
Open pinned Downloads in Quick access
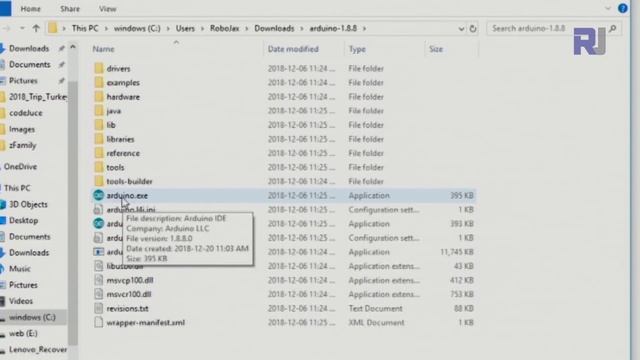(29, 48)
